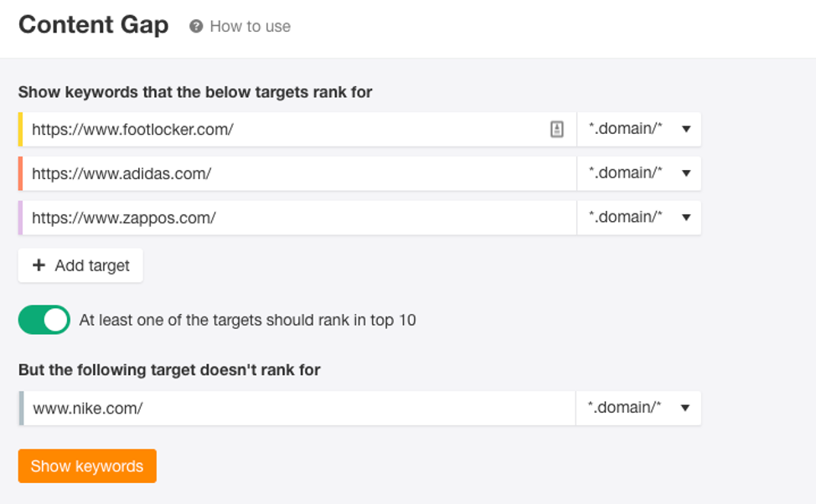Click the orange color marker beside adidas
The height and width of the screenshot is (504, 816).
pos(20,173)
